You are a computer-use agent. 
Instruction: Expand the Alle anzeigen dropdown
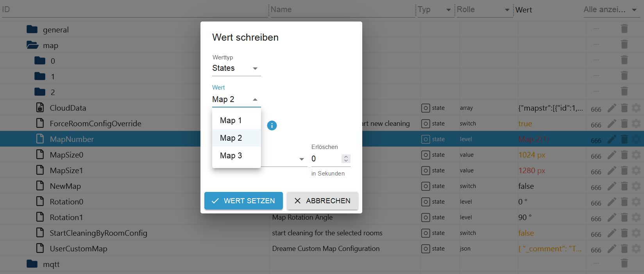pyautogui.click(x=634, y=10)
